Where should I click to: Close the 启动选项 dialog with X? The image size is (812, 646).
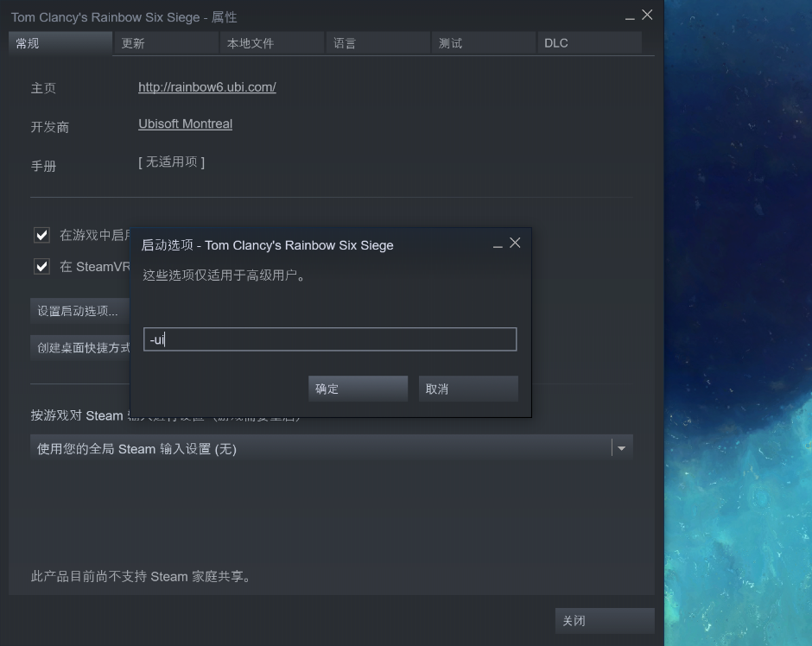(515, 243)
